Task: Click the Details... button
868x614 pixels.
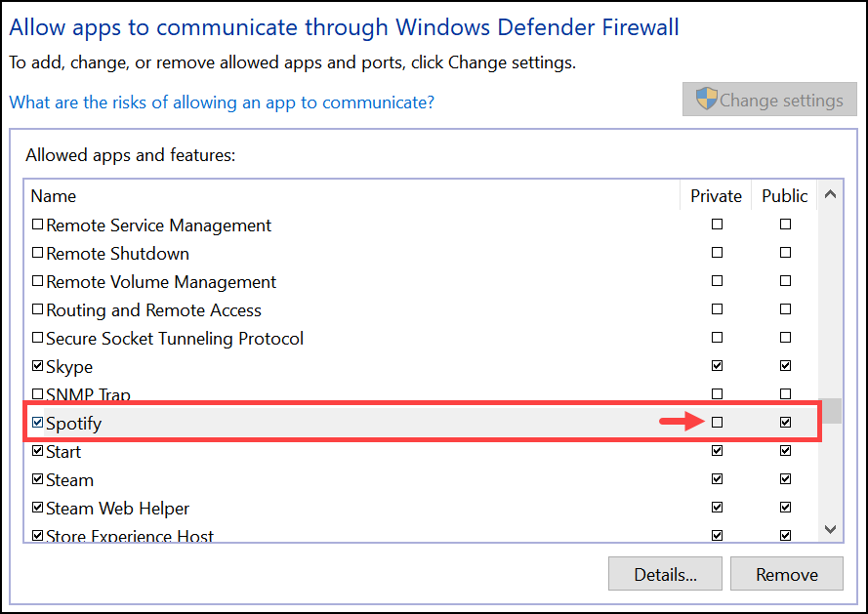Action: point(665,573)
